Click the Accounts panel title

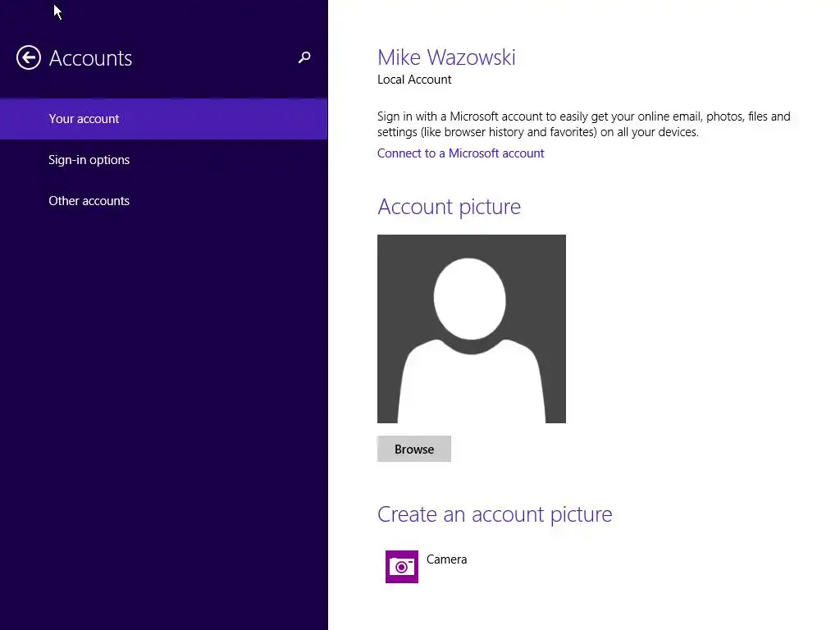click(90, 58)
